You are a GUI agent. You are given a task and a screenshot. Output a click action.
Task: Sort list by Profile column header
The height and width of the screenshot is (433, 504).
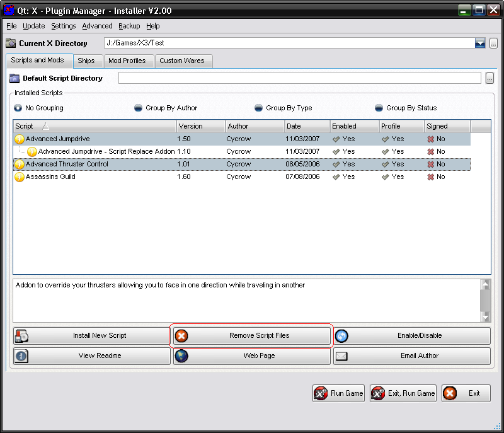[402, 126]
